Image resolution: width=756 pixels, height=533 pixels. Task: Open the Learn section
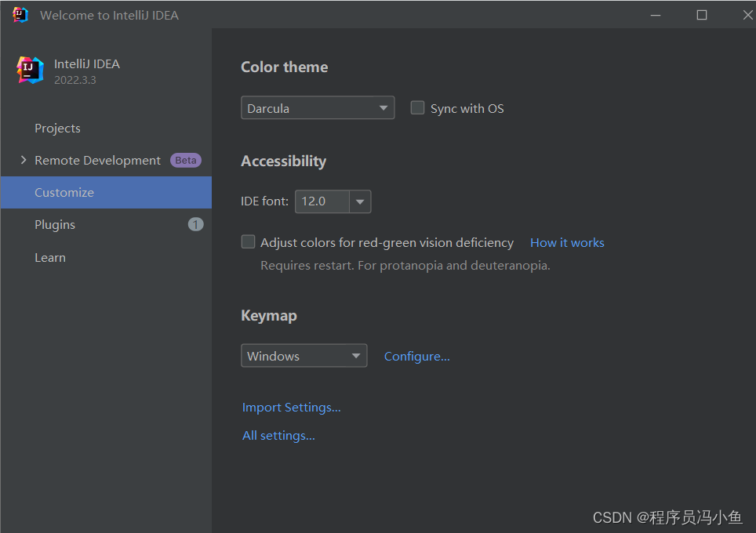click(50, 257)
